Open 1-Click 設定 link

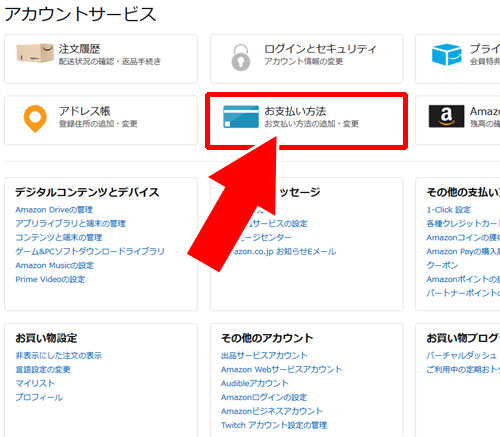coord(449,210)
